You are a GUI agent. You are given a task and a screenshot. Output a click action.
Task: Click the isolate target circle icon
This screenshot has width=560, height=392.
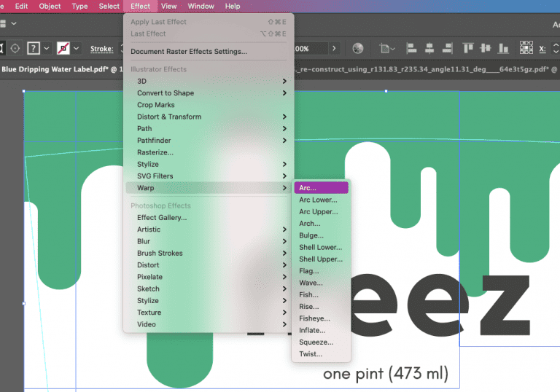(x=15, y=48)
